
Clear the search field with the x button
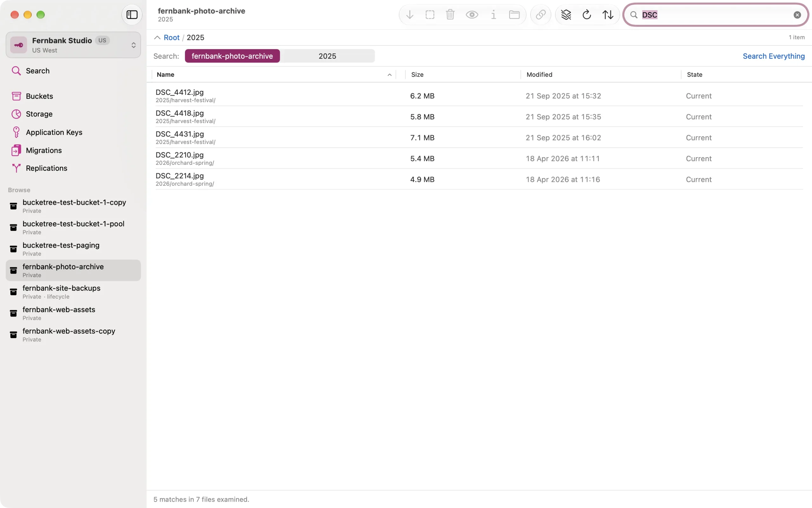pos(797,15)
